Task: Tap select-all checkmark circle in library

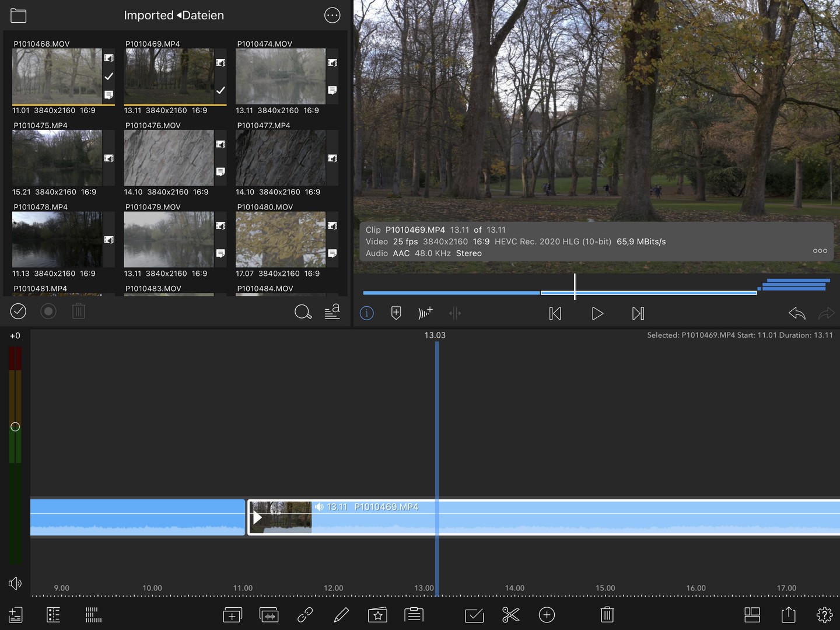Action: pos(18,311)
